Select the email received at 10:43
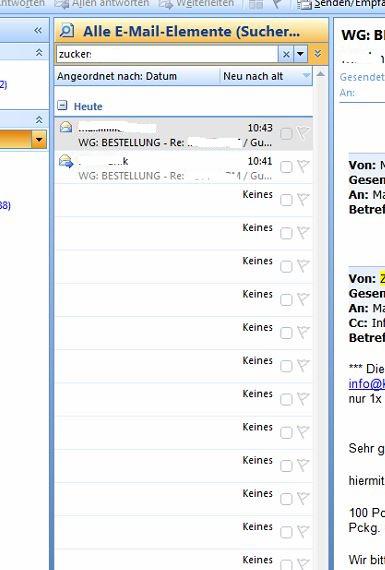This screenshot has width=385, height=570. 184,134
